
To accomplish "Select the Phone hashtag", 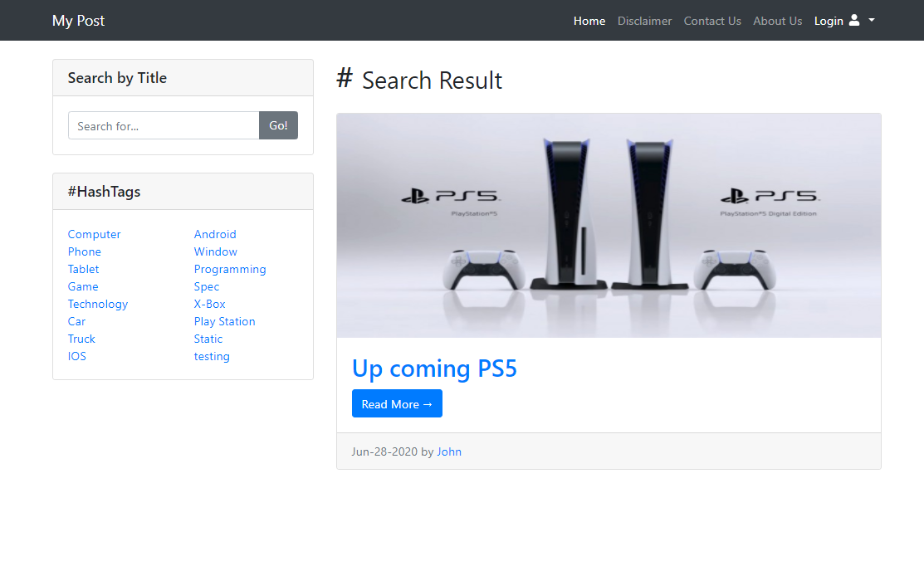I will [85, 251].
